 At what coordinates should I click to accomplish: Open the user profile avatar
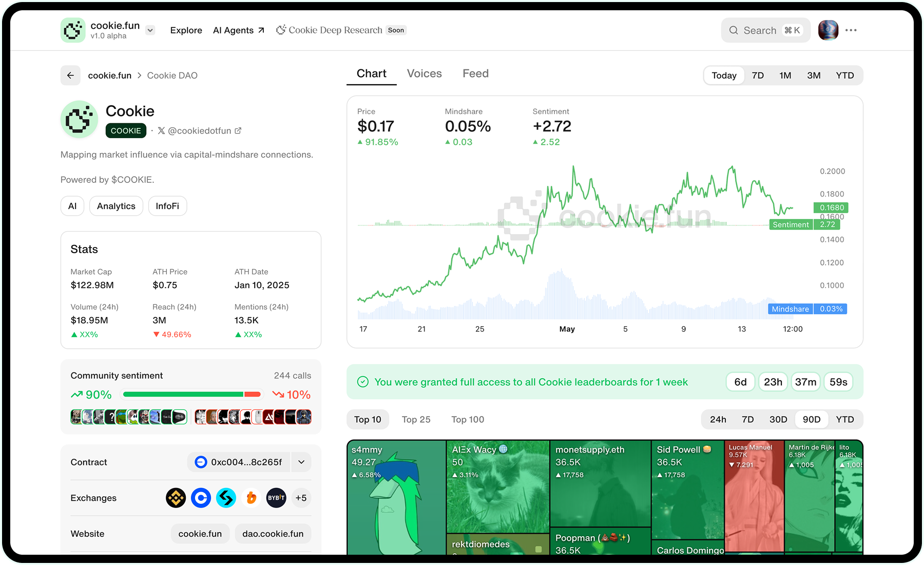(828, 30)
